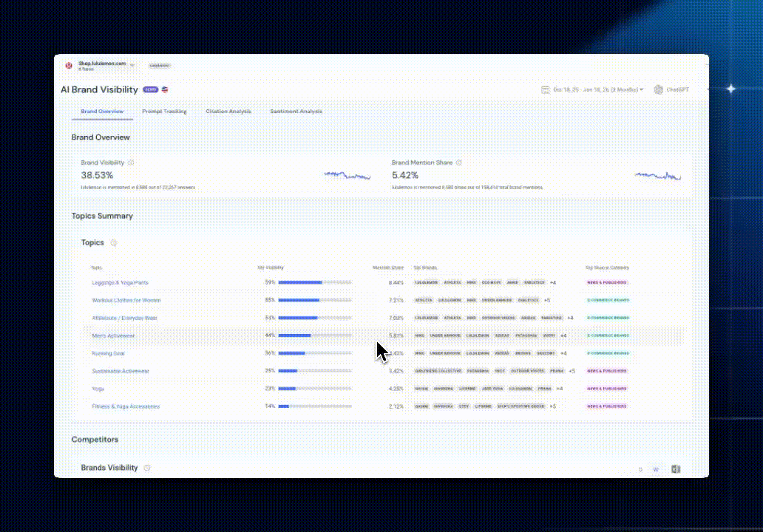
Task: Click the ChatGPT logo icon
Action: [x=658, y=89]
